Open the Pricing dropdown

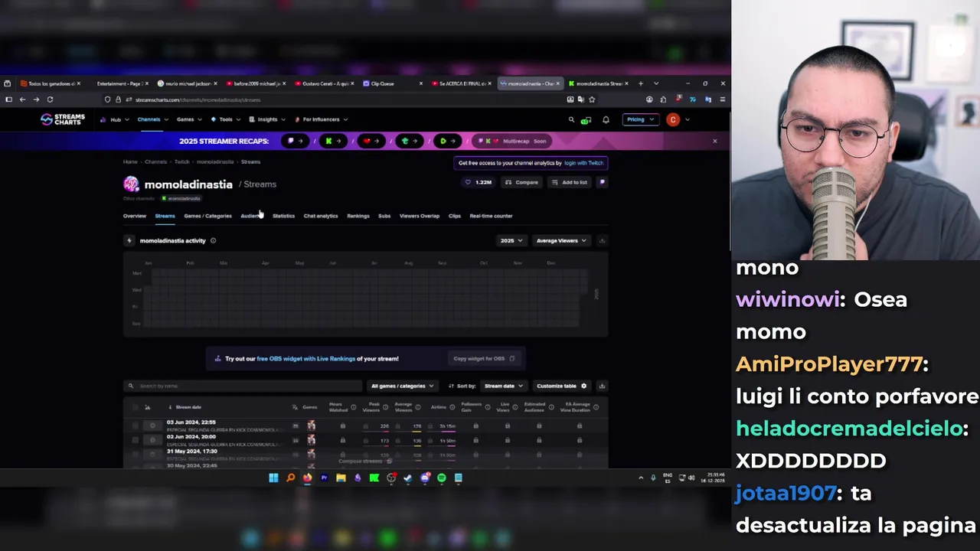click(640, 119)
